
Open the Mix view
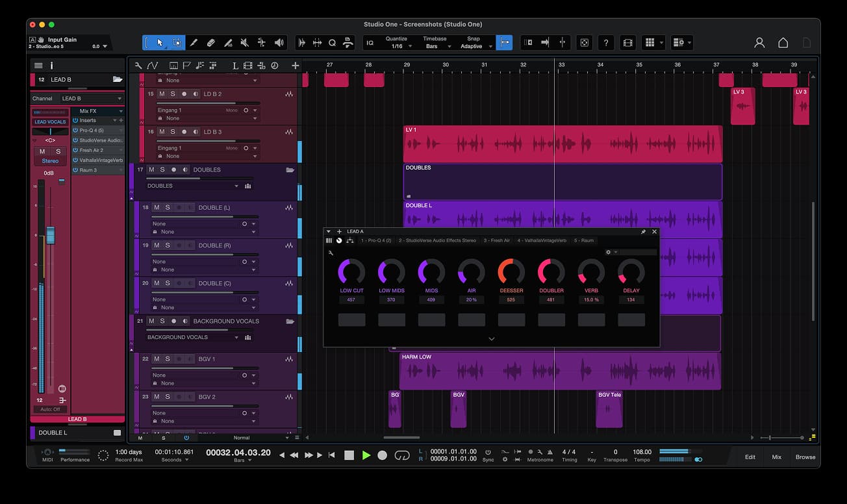(x=776, y=457)
